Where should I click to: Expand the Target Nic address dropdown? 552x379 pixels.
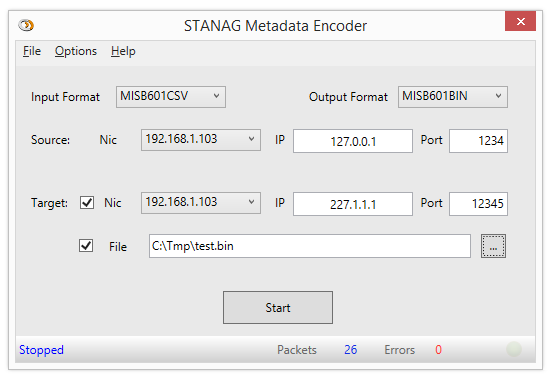[201, 203]
